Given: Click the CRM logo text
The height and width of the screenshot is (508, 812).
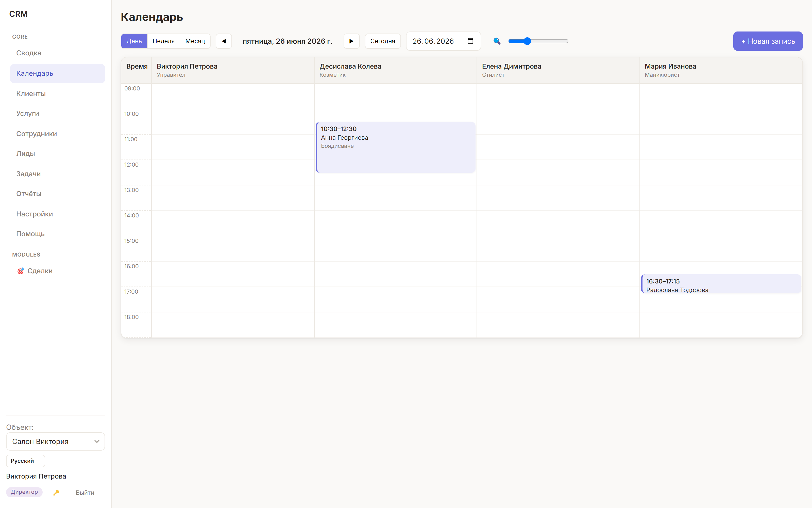Looking at the screenshot, I should coord(19,14).
